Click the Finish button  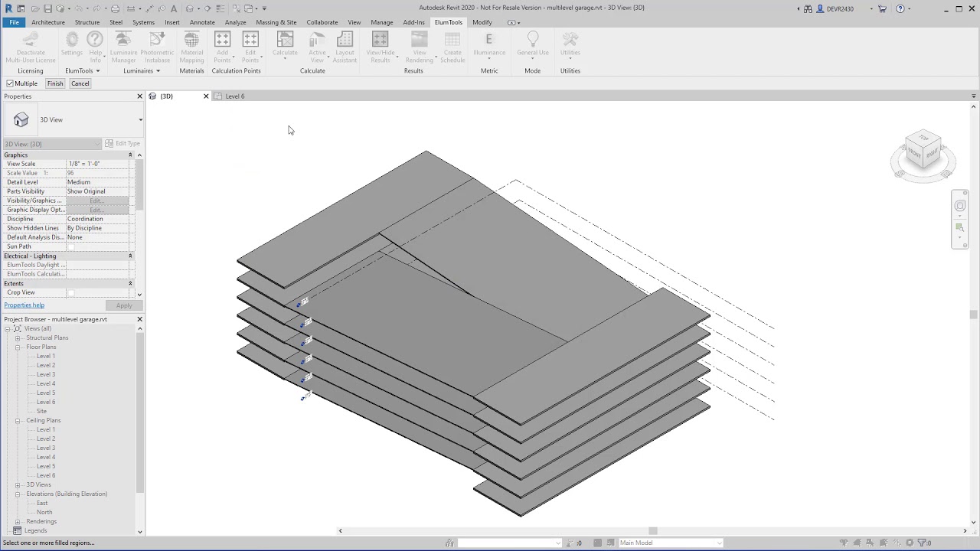[55, 83]
